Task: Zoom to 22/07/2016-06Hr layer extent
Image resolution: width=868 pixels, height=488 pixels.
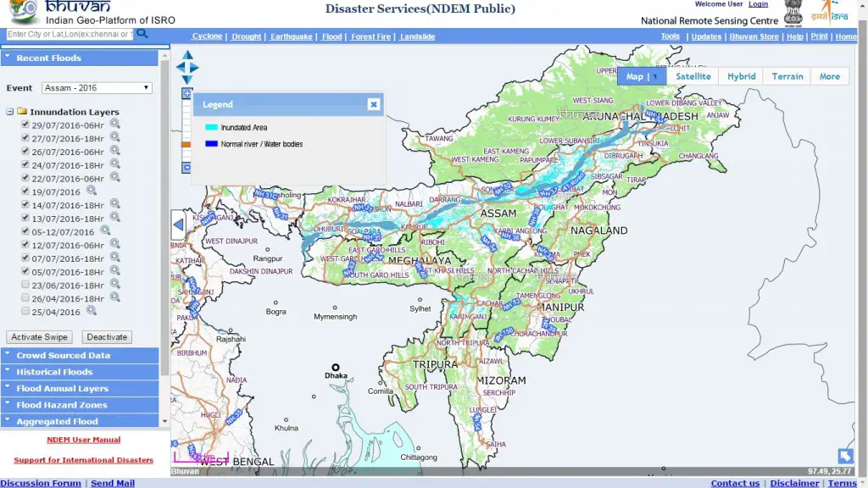Action: pos(114,178)
